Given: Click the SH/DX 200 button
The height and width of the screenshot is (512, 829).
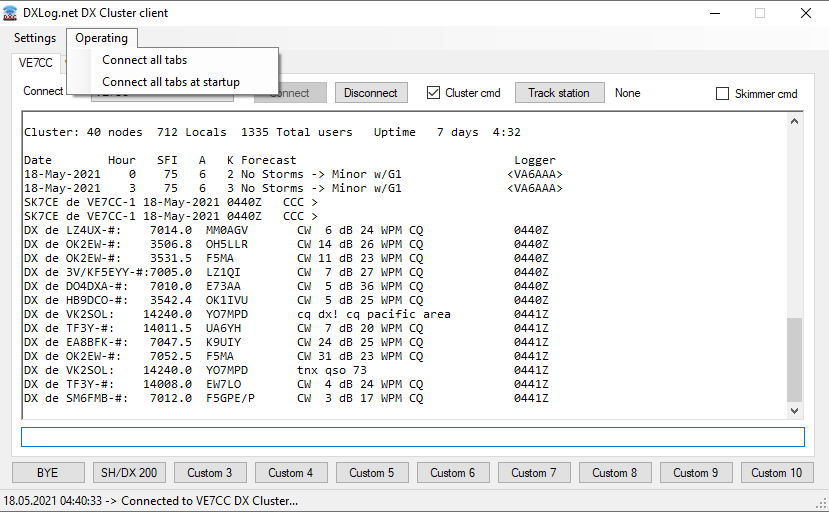Looking at the screenshot, I should click(129, 473).
